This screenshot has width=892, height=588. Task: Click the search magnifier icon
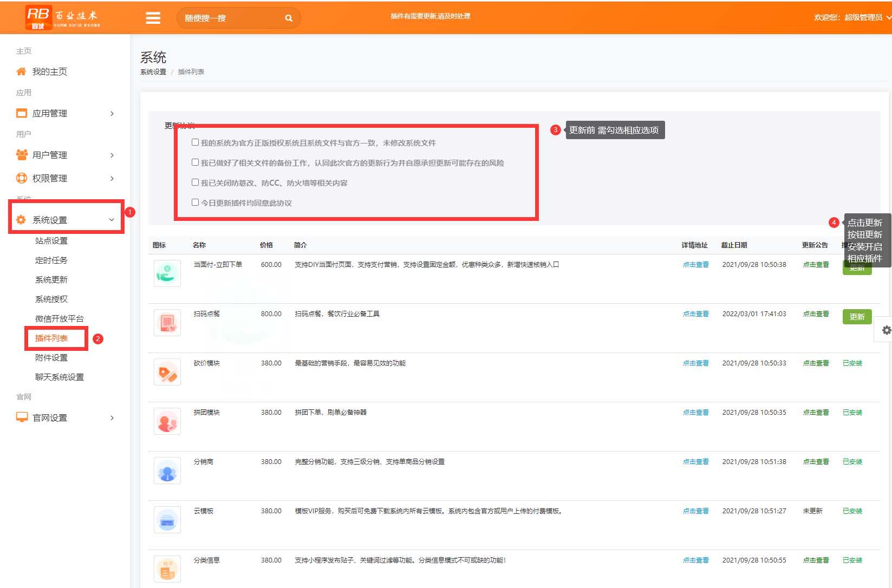click(x=289, y=18)
